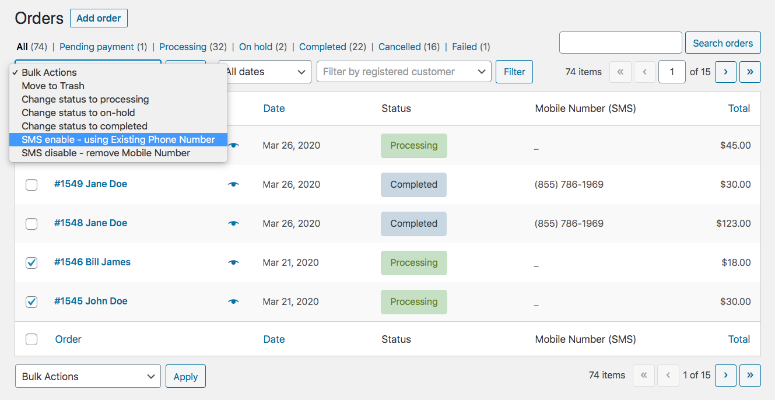Image resolution: width=775 pixels, height=400 pixels.
Task: Sort by Total in table footer
Action: pos(739,339)
